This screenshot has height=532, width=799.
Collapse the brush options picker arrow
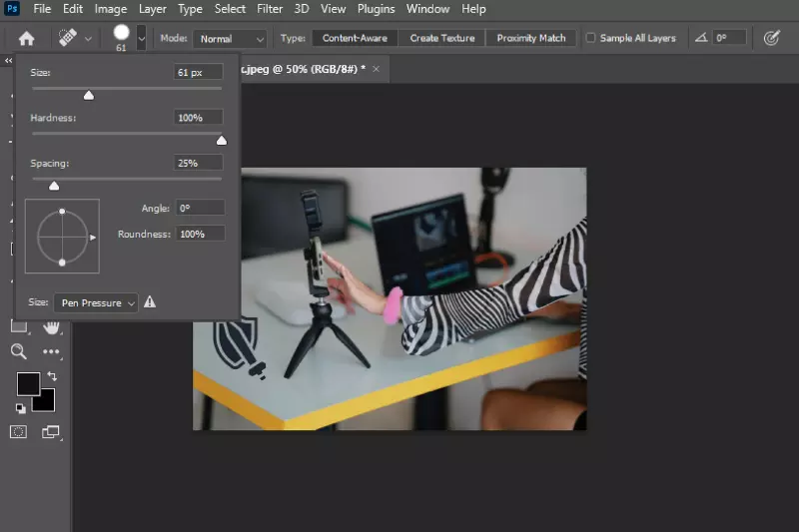[142, 38]
